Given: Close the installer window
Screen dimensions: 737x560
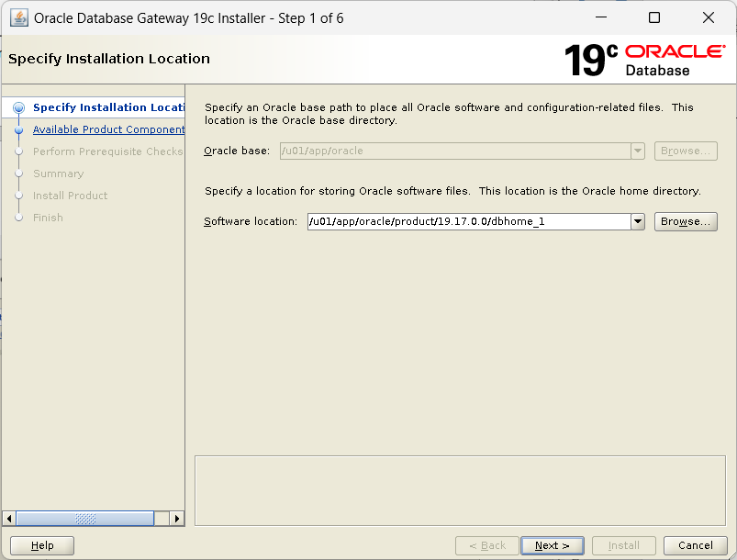Looking at the screenshot, I should point(709,17).
